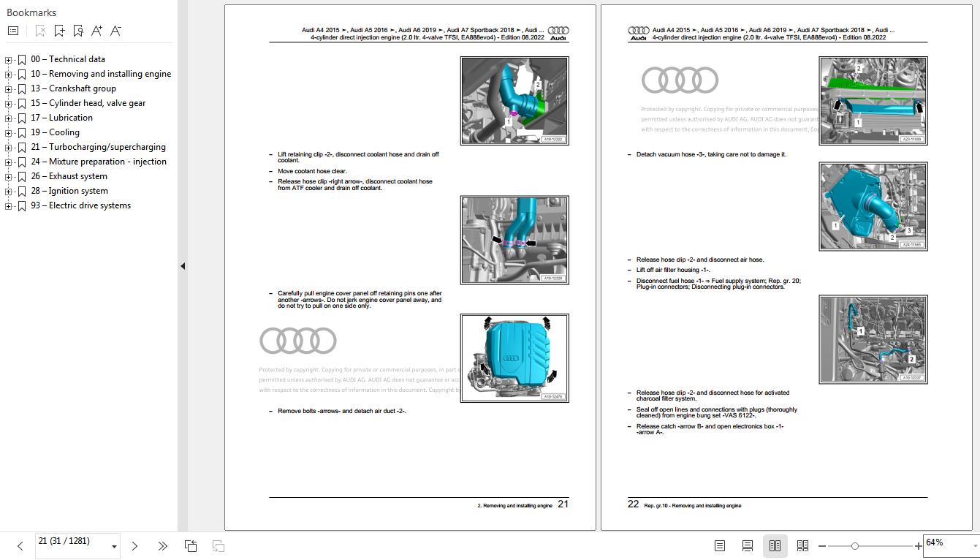The image size is (980, 560).
Task: Click the air duct bolts illustration
Action: pos(873,101)
